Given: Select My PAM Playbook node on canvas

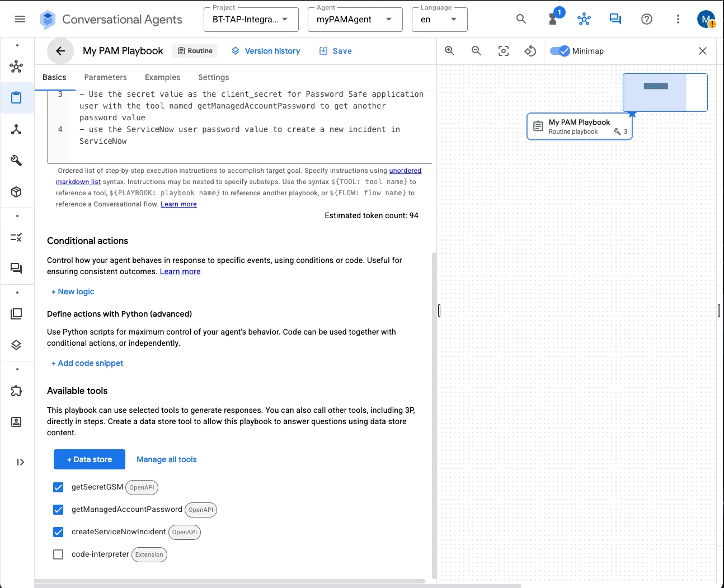Looking at the screenshot, I should (580, 126).
